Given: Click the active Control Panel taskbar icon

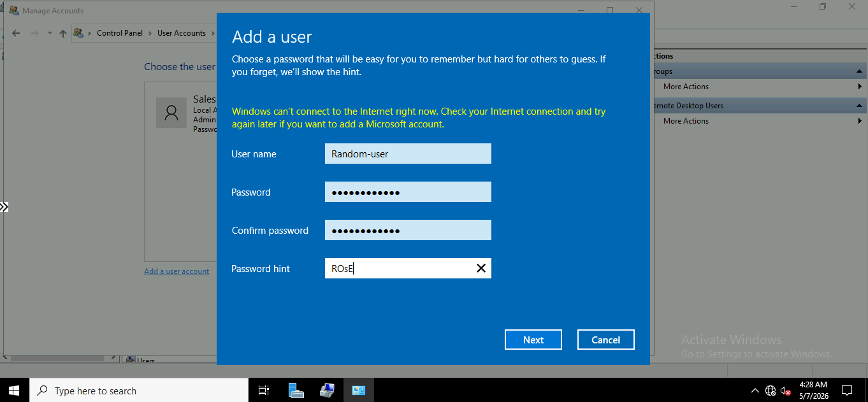Looking at the screenshot, I should [x=359, y=391].
